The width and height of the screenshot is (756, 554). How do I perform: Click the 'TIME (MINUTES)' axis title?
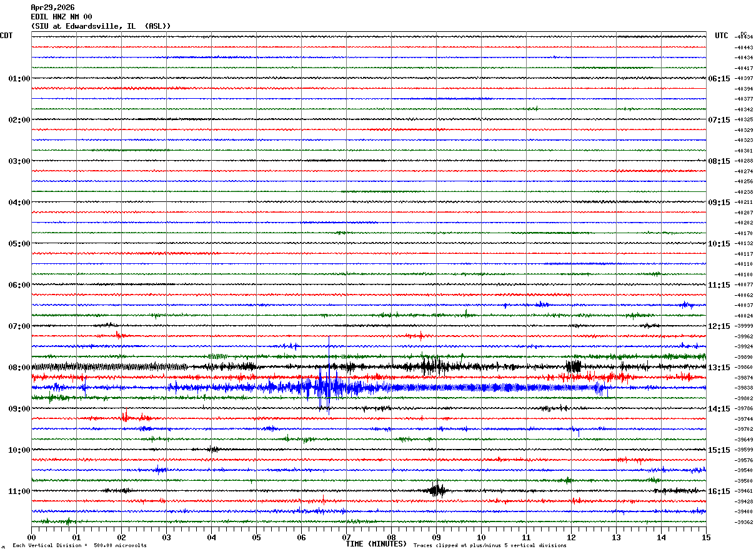[376, 544]
